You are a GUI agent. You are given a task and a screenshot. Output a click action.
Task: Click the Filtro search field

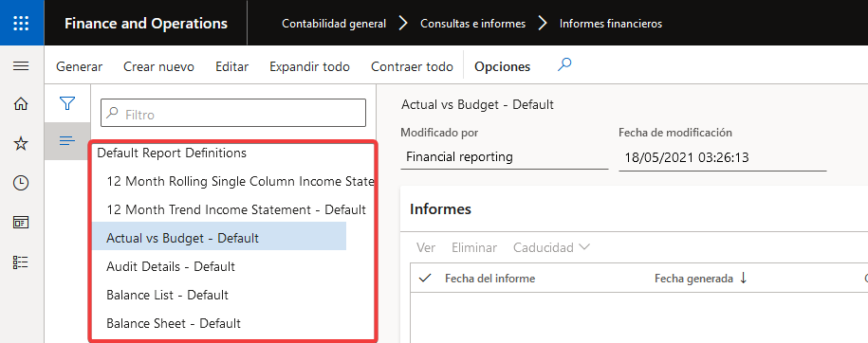pyautogui.click(x=233, y=113)
